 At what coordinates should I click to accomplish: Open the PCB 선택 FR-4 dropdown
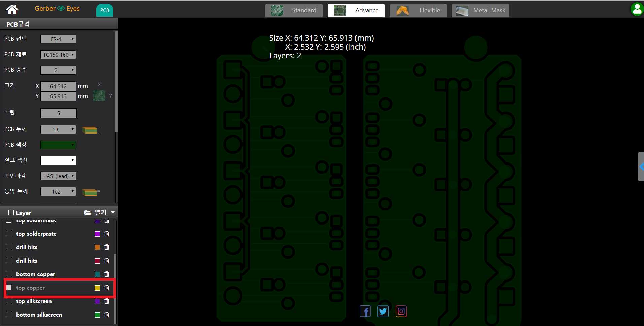(58, 39)
